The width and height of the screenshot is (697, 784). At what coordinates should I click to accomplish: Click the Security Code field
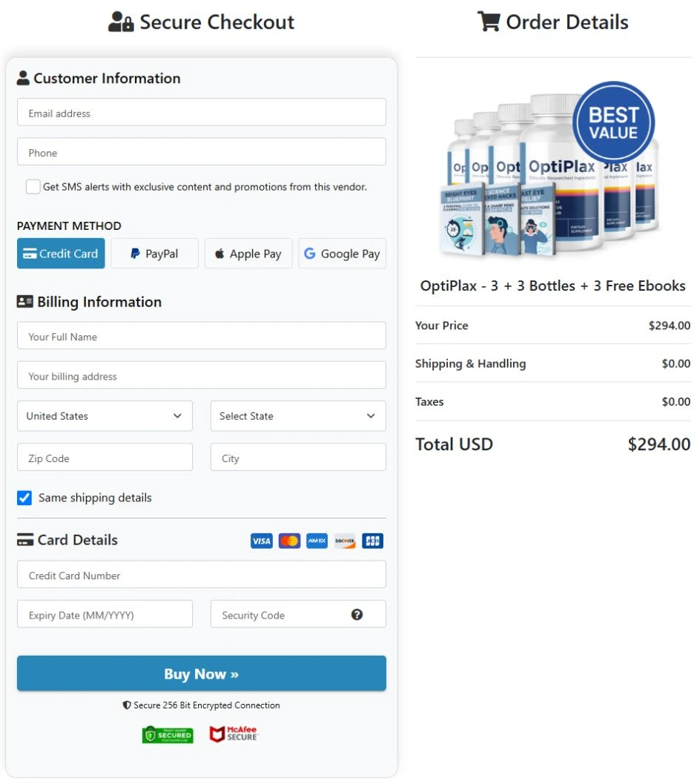pyautogui.click(x=298, y=614)
